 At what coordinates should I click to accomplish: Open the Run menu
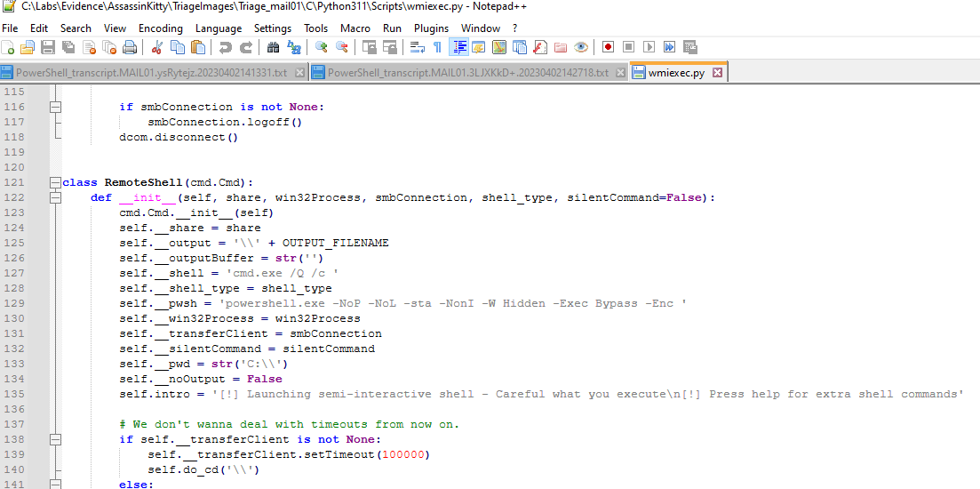pos(393,28)
